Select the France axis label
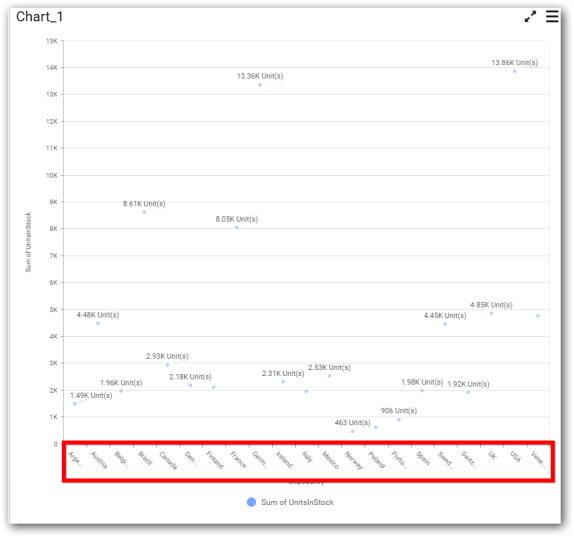The width and height of the screenshot is (574, 537). 238,459
